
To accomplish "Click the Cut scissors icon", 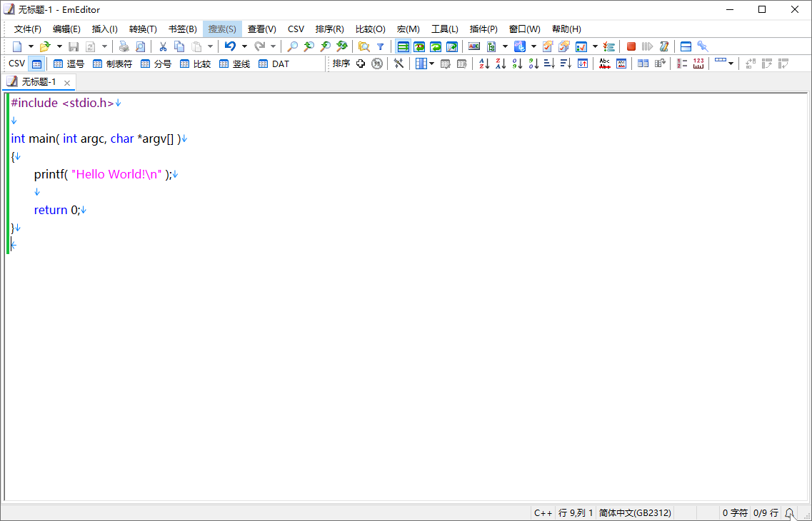I will click(163, 46).
